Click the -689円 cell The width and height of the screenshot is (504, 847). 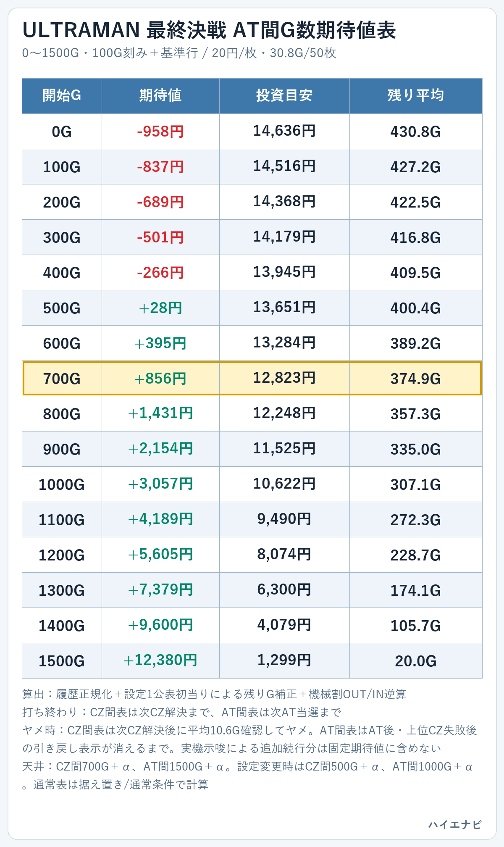160,202
